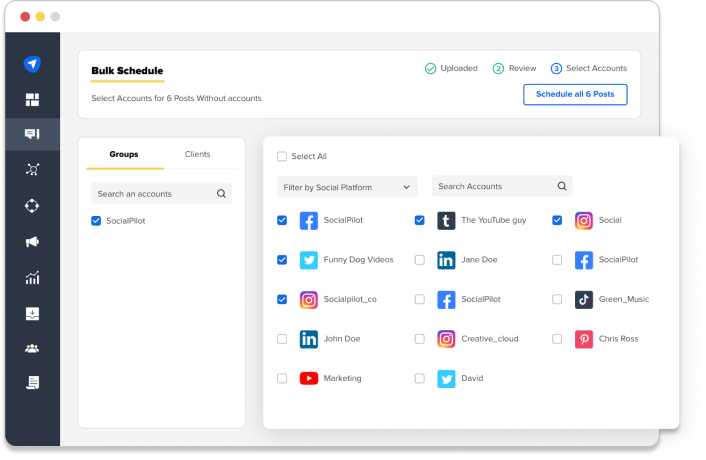Click Pinterest icon for Chris Ross
The height and width of the screenshot is (460, 706).
tap(584, 339)
